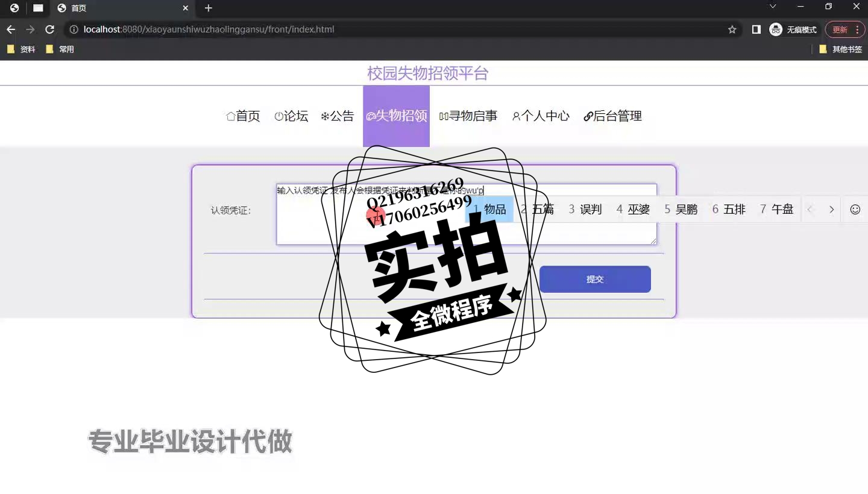868x494 pixels.
Task: View site info icon in address bar
Action: point(74,30)
